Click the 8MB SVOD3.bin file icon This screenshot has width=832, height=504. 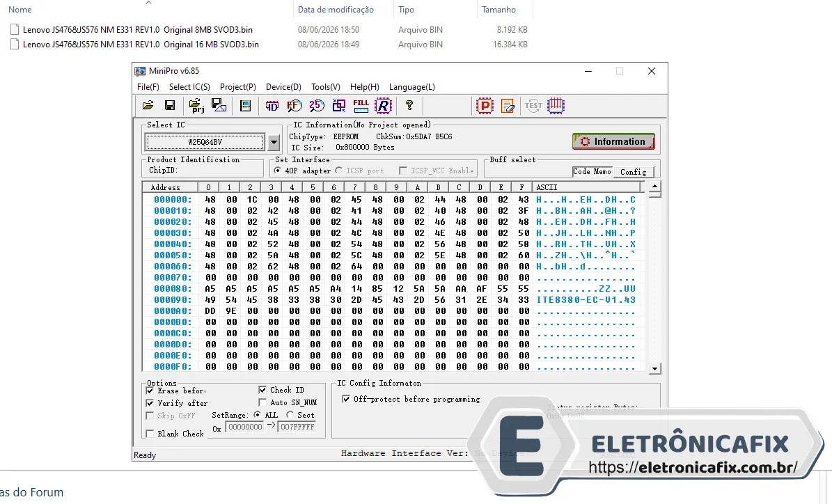pos(15,30)
